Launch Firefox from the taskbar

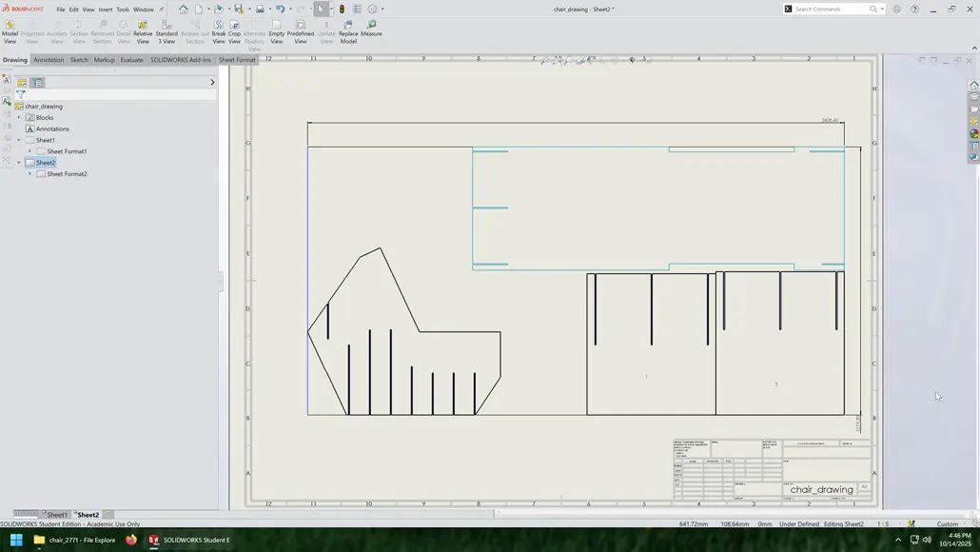coord(130,540)
